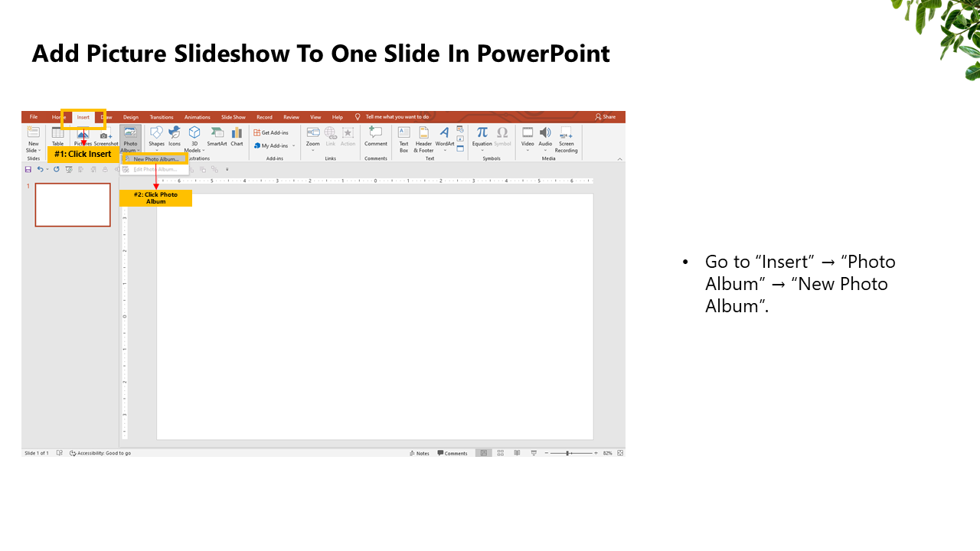
Task: Toggle the Notes pane
Action: pyautogui.click(x=420, y=453)
